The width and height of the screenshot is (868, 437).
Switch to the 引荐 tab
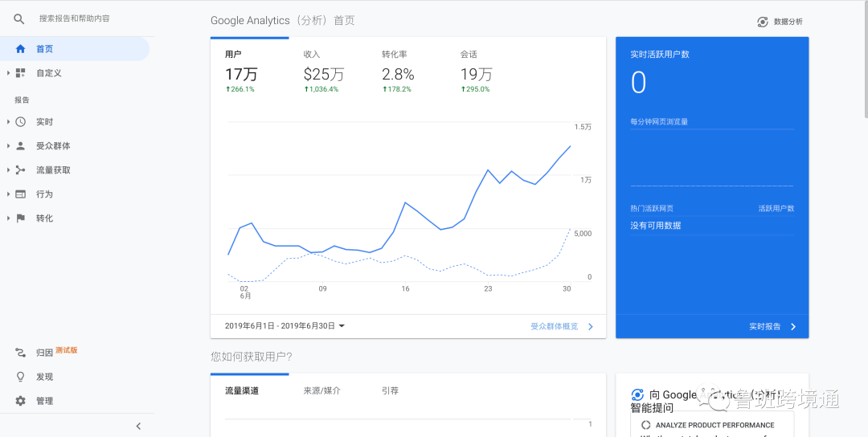391,390
